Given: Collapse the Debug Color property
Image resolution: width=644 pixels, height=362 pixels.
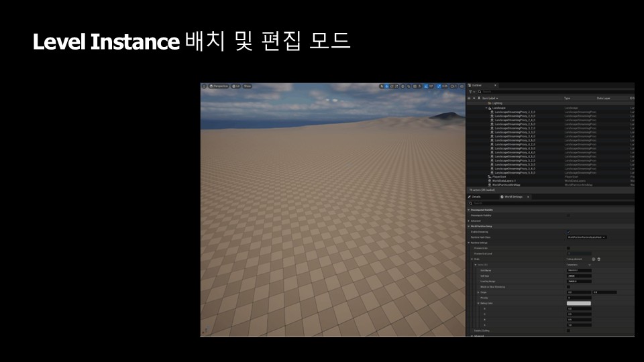Looking at the screenshot, I should point(478,303).
